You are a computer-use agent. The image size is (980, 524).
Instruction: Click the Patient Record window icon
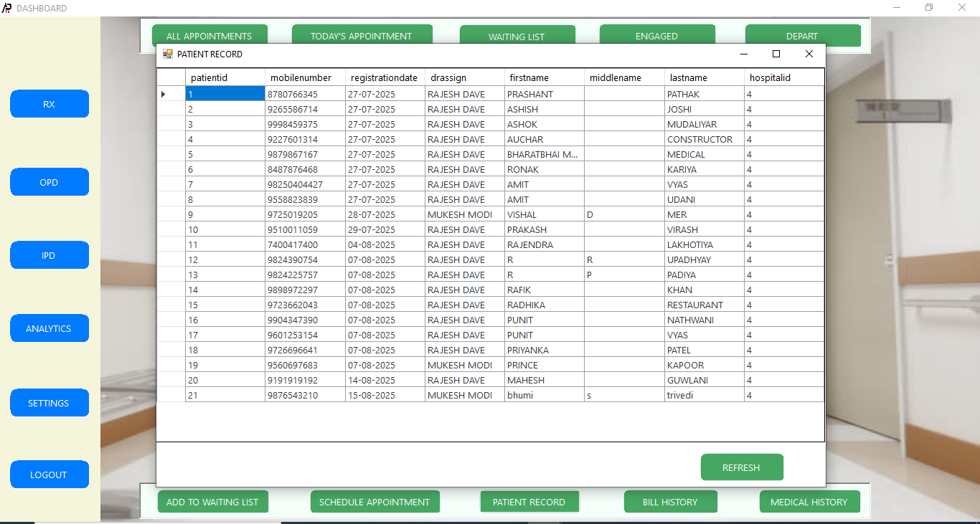pyautogui.click(x=168, y=54)
